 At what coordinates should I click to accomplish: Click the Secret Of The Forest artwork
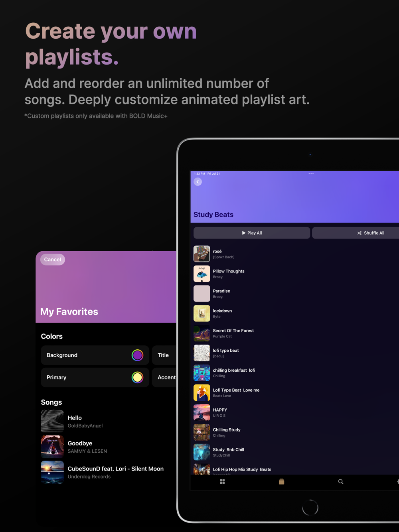click(202, 333)
